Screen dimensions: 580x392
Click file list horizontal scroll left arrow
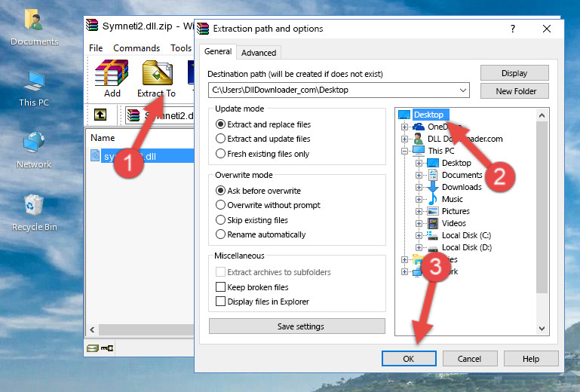click(x=92, y=329)
